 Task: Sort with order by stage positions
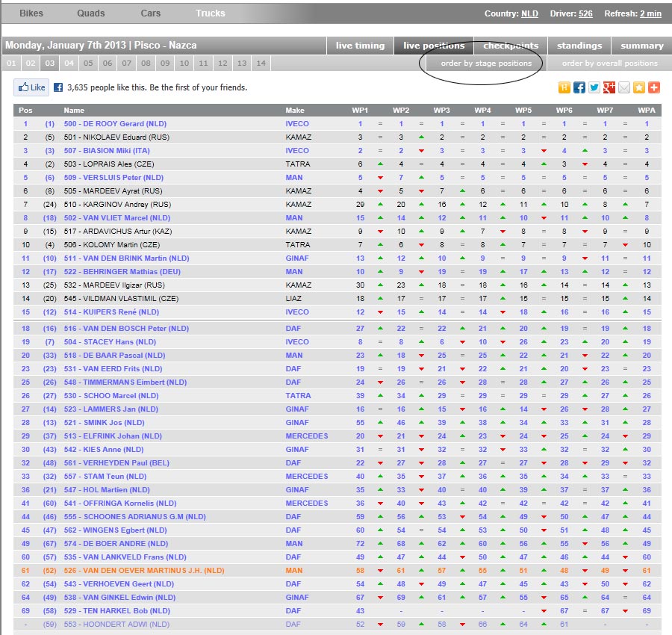coord(486,63)
